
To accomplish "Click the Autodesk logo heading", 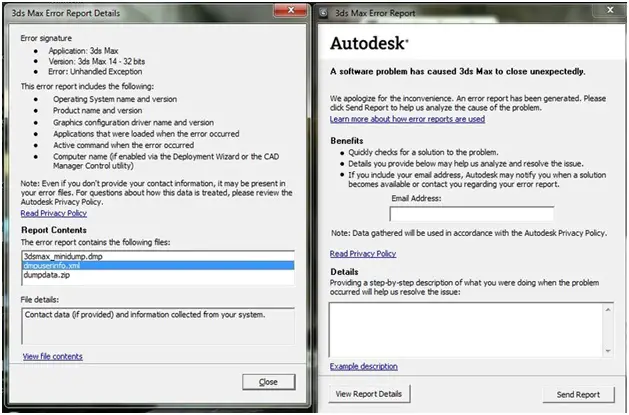I will tap(369, 43).
